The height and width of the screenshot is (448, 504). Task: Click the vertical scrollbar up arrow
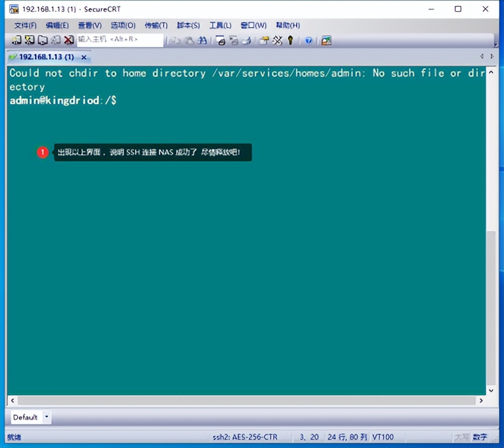(x=491, y=73)
